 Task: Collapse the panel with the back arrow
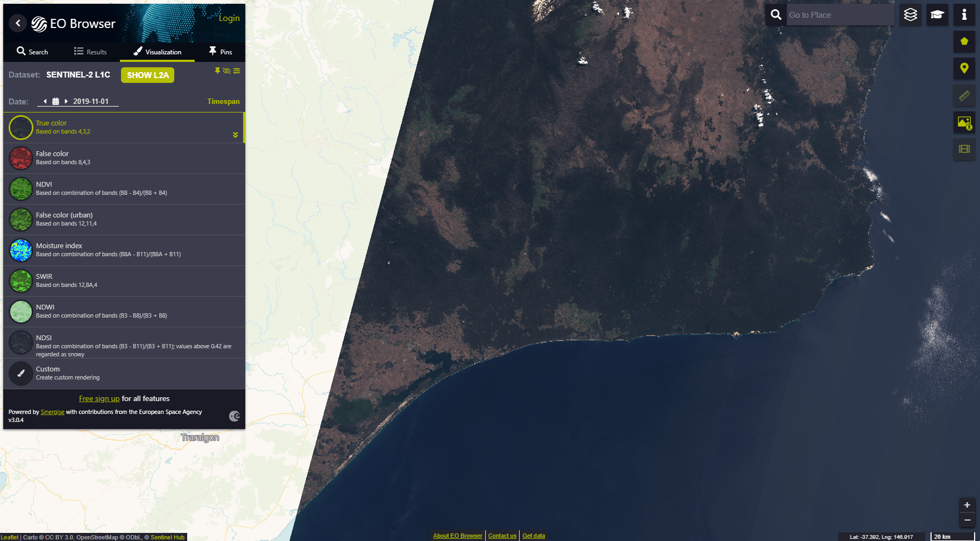click(x=18, y=23)
